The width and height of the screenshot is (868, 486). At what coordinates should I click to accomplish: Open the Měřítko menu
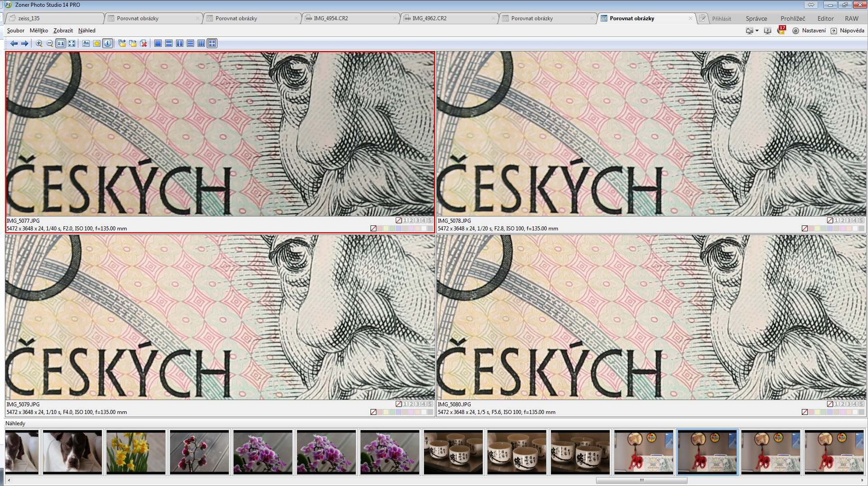click(39, 31)
